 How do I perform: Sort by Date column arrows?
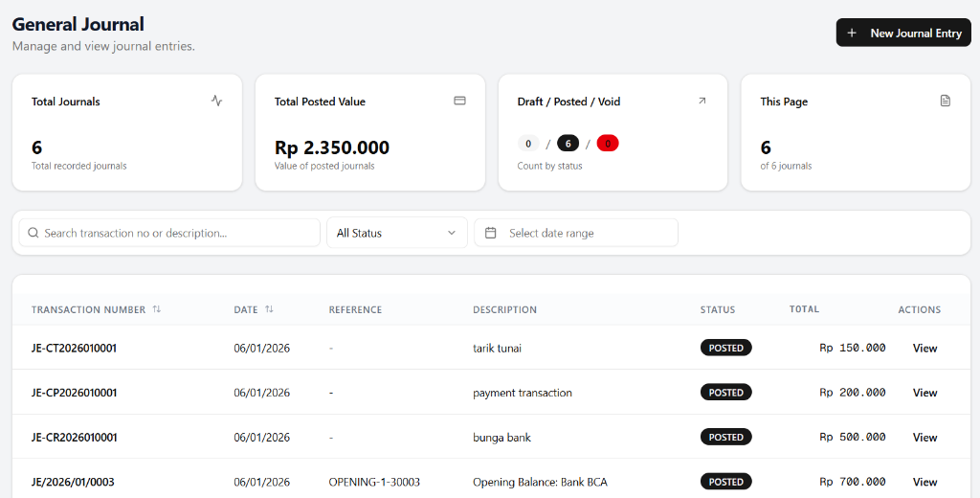[269, 309]
